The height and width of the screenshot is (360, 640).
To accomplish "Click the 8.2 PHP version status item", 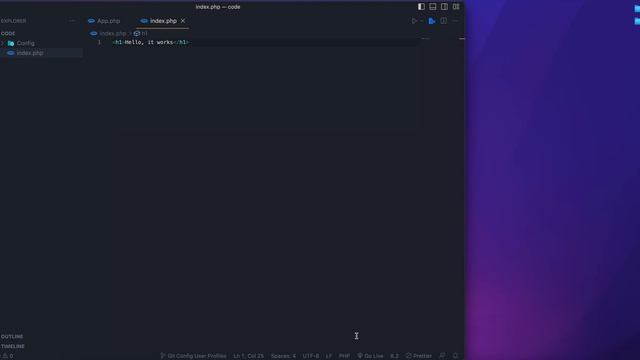I will point(394,356).
